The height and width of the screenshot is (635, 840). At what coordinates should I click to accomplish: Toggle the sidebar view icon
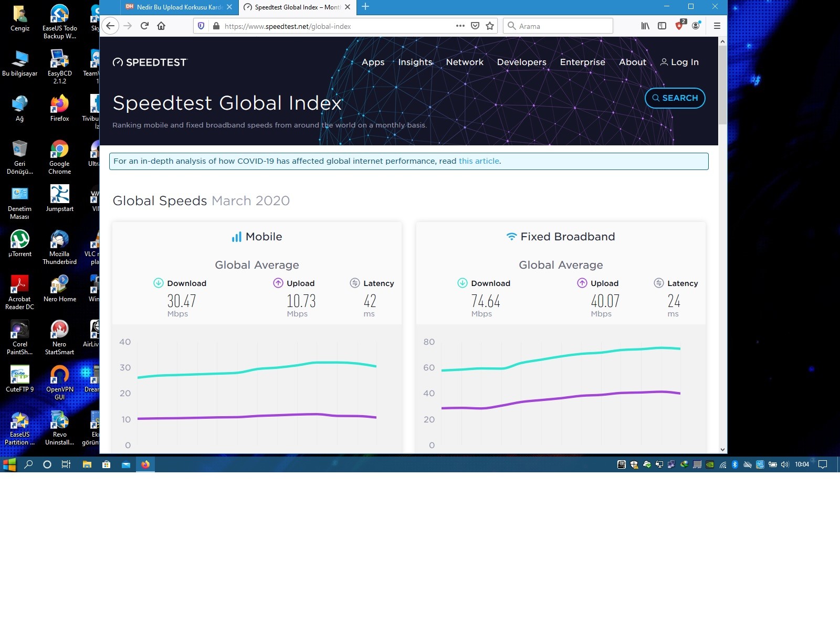[x=662, y=26]
